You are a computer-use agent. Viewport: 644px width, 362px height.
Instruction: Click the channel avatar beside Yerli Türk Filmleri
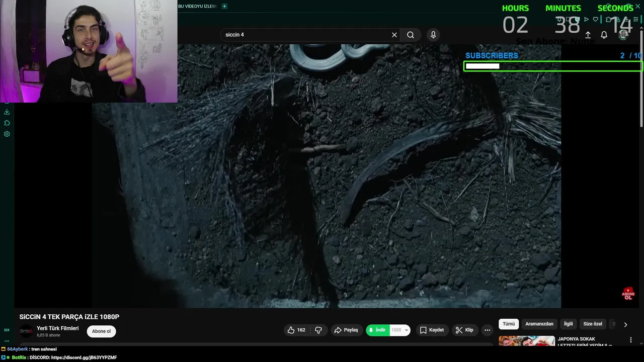pos(26,331)
